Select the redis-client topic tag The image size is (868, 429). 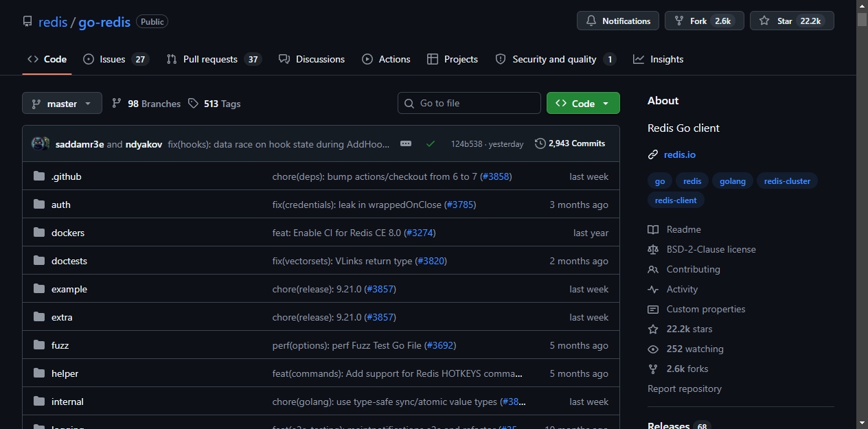tap(676, 200)
